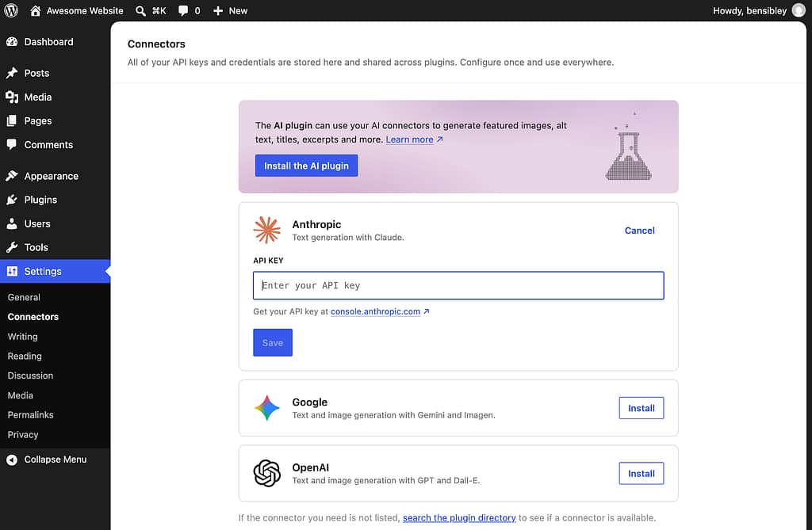Viewport: 812px width, 530px height.
Task: Click the user avatar next to bensibley
Action: pyautogui.click(x=799, y=10)
